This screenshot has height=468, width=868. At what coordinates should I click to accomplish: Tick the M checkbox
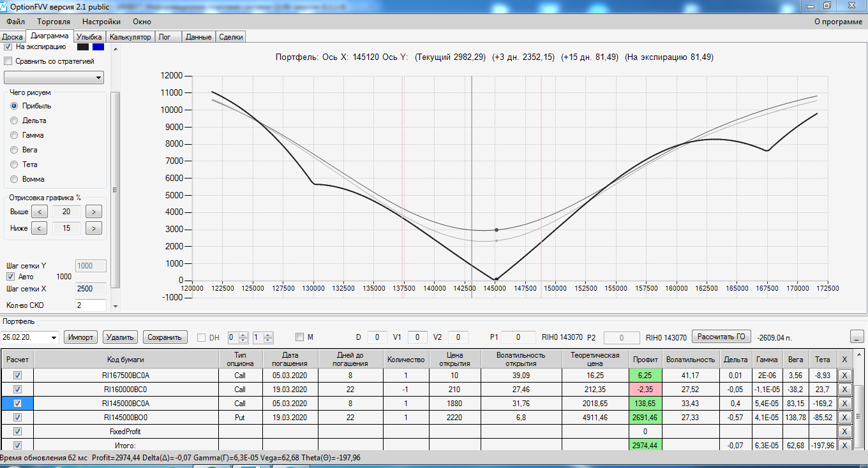pyautogui.click(x=299, y=337)
